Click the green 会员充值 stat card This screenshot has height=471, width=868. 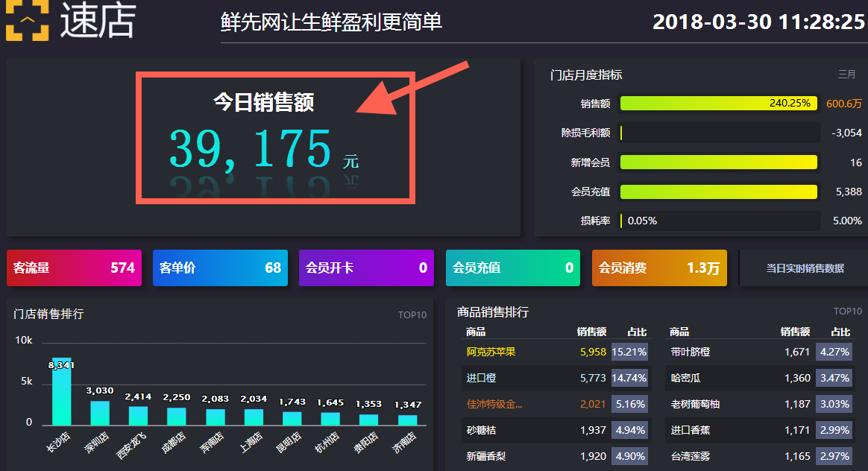tap(513, 268)
